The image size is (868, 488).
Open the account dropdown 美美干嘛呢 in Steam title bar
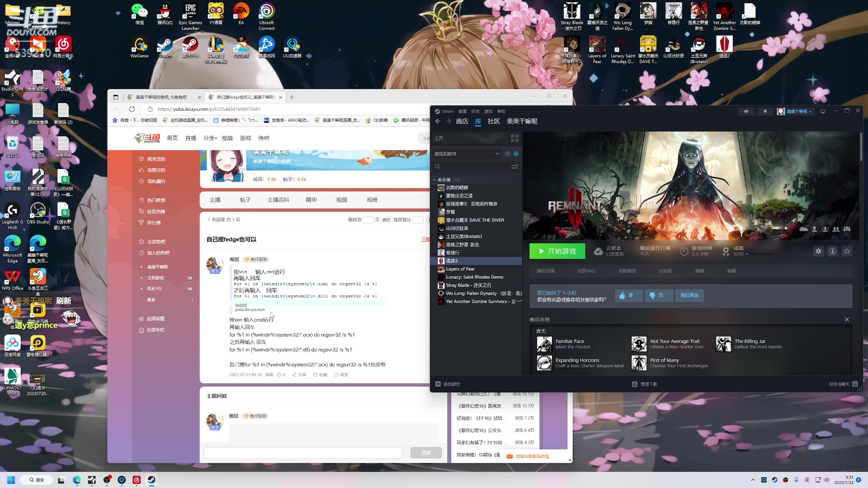795,111
